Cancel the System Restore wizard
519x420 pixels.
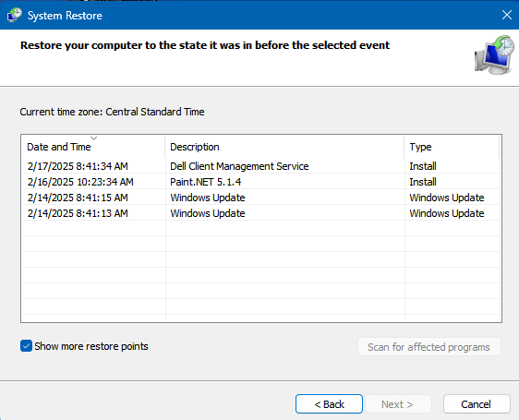pyautogui.click(x=477, y=403)
